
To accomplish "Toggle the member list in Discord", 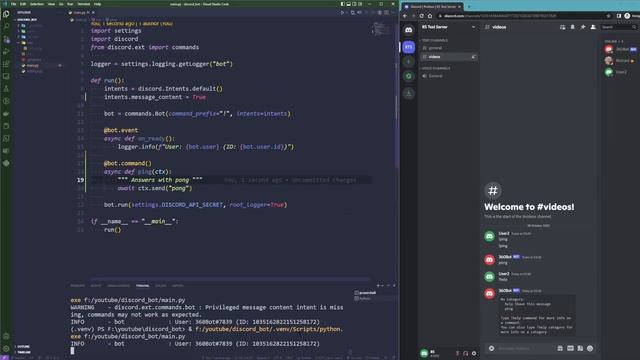I will point(593,27).
